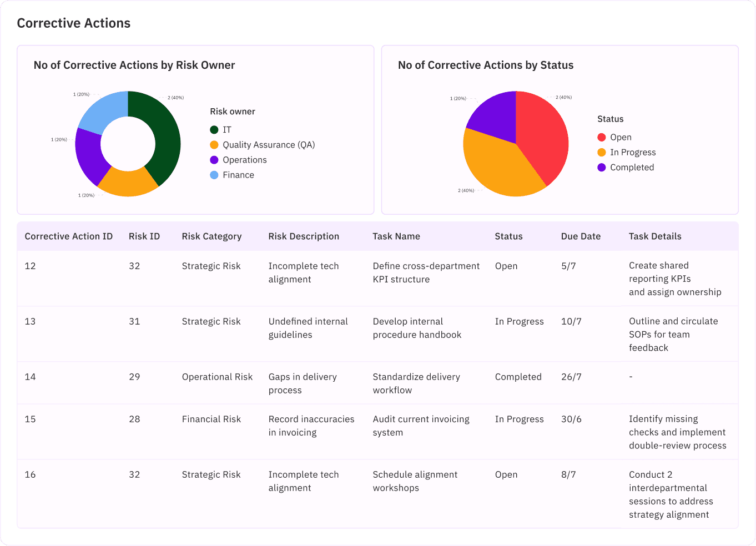The image size is (756, 546).
Task: Select the Corrective Action ID column header
Action: coord(68,236)
